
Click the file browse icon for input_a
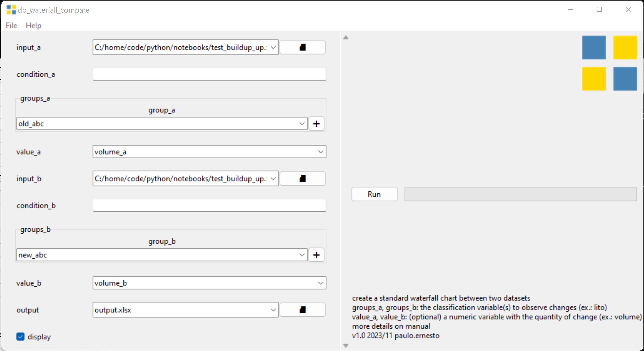tap(303, 47)
